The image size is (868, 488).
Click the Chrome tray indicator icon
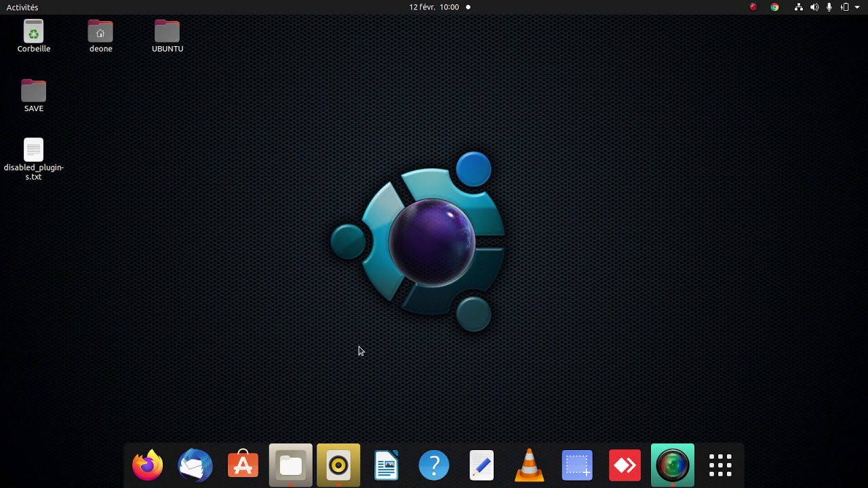coord(774,7)
